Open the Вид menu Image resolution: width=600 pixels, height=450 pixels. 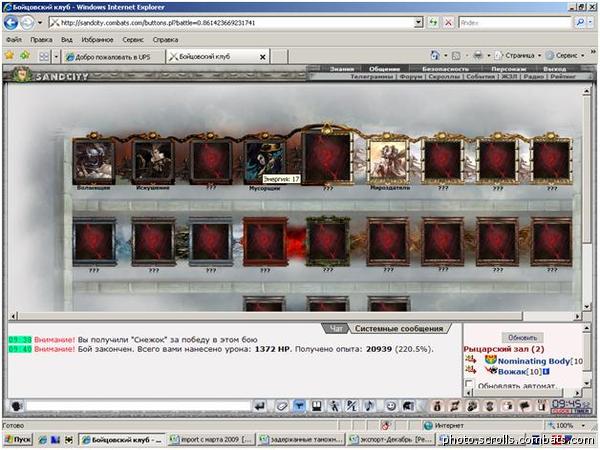coord(67,39)
